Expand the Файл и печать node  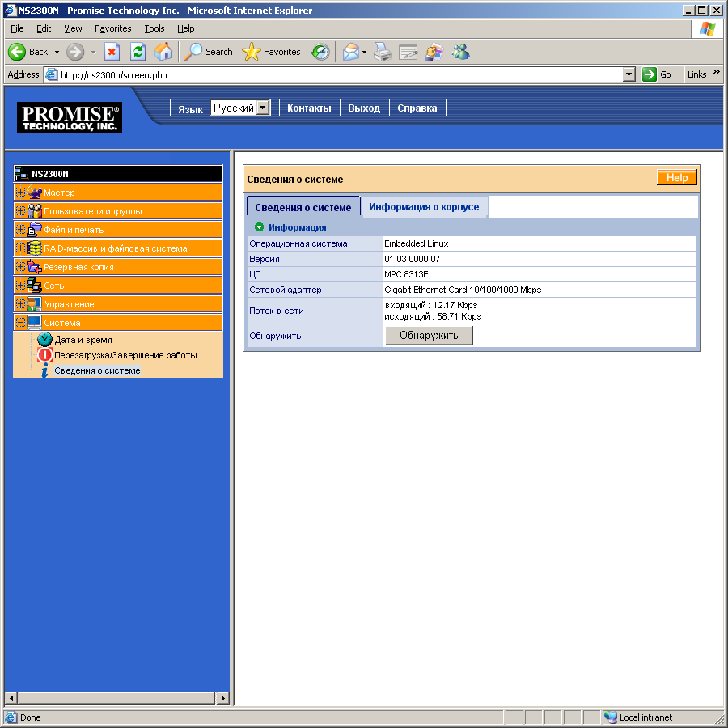pos(20,230)
